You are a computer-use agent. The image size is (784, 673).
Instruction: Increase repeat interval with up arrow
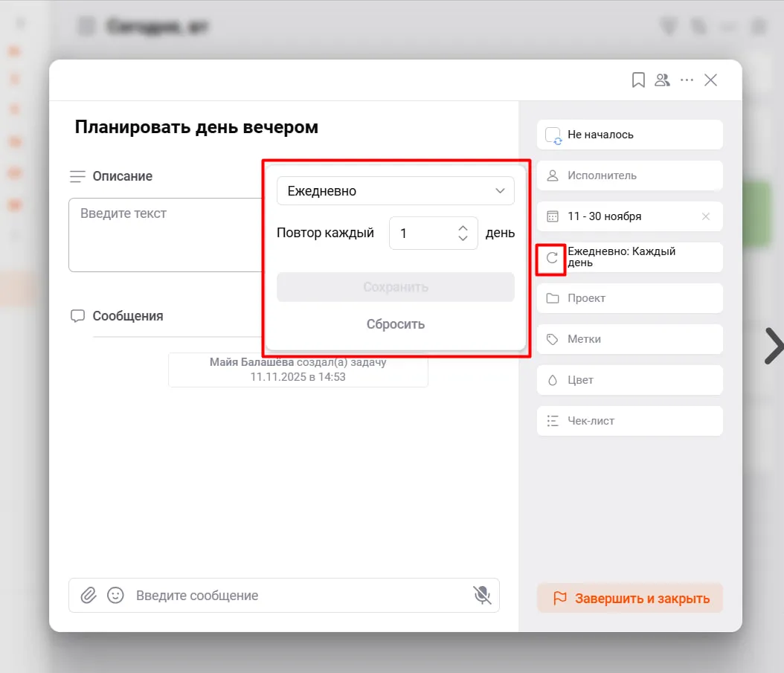click(x=463, y=228)
